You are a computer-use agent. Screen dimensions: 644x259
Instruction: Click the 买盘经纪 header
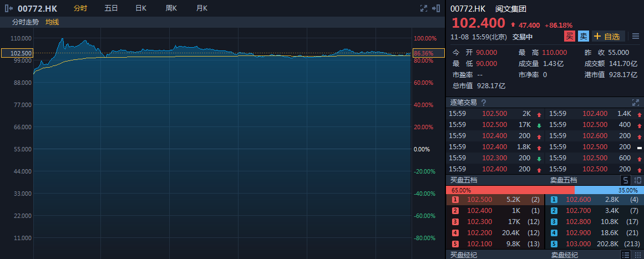pos(464,255)
